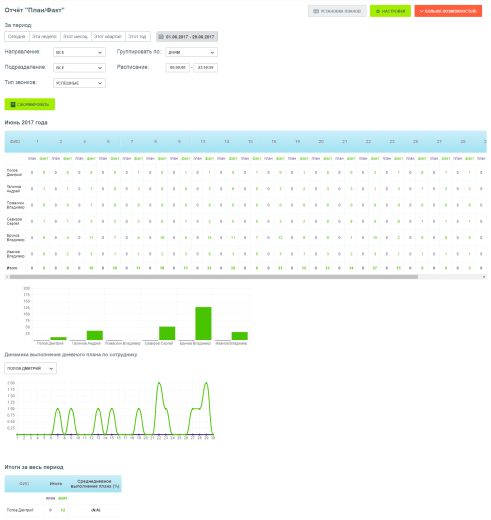Viewport: 491px width, 520px height.
Task: Select the Этот год period
Action: click(x=138, y=36)
